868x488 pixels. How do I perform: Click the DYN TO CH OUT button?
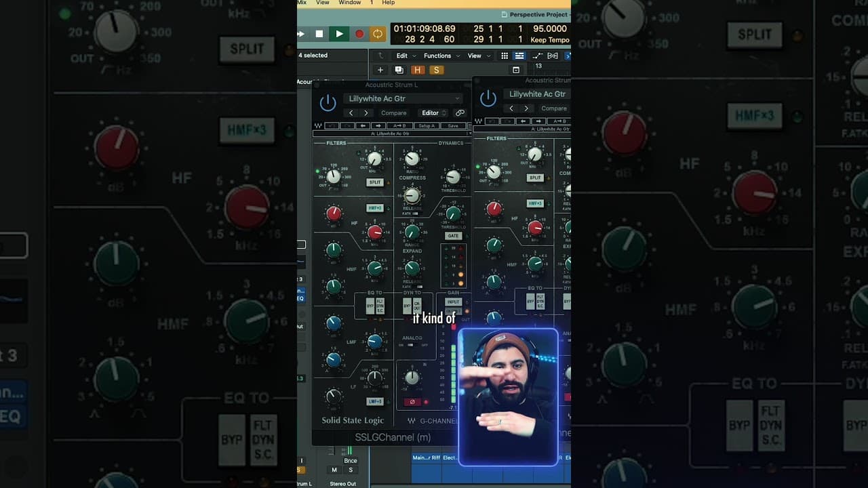[x=417, y=305]
